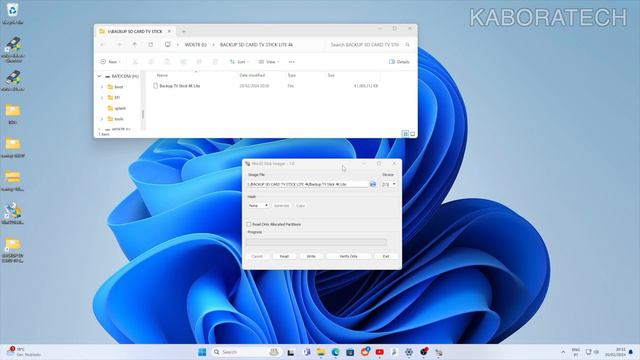
Task: Toggle the Details pane button
Action: [399, 62]
